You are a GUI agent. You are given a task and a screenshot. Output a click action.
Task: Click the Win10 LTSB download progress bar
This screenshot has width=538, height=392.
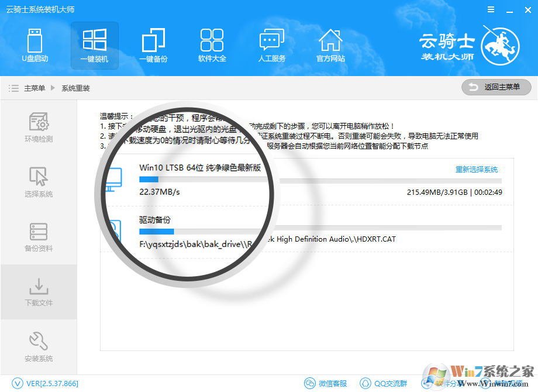point(320,180)
